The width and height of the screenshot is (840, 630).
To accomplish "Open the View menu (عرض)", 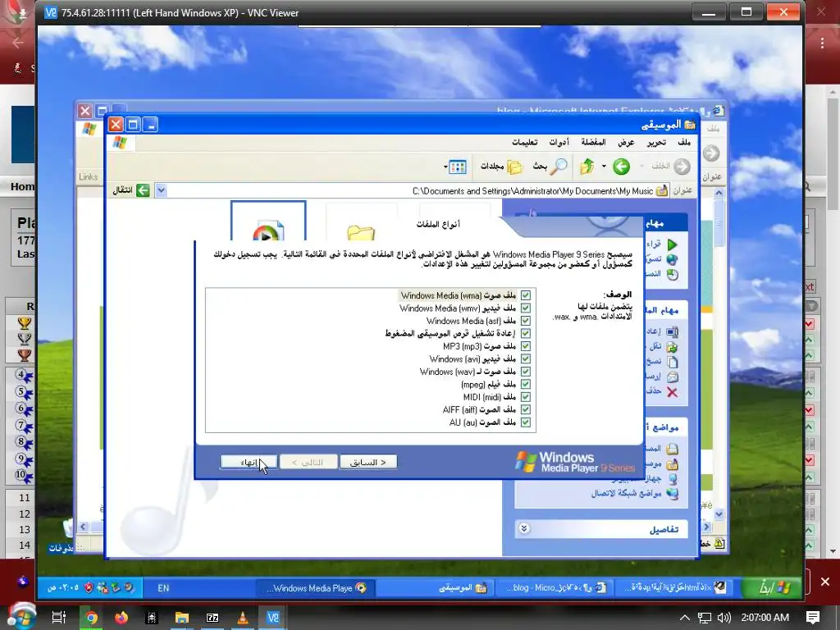I will (626, 143).
